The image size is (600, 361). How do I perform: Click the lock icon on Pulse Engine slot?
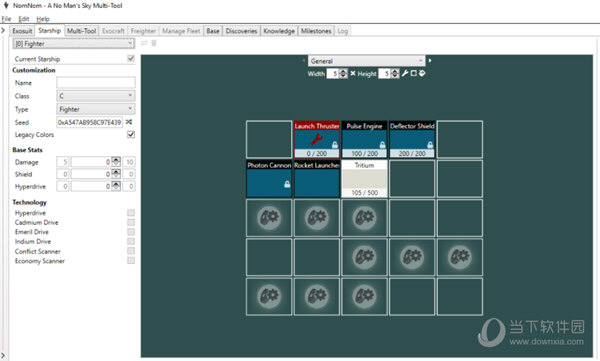coord(382,145)
